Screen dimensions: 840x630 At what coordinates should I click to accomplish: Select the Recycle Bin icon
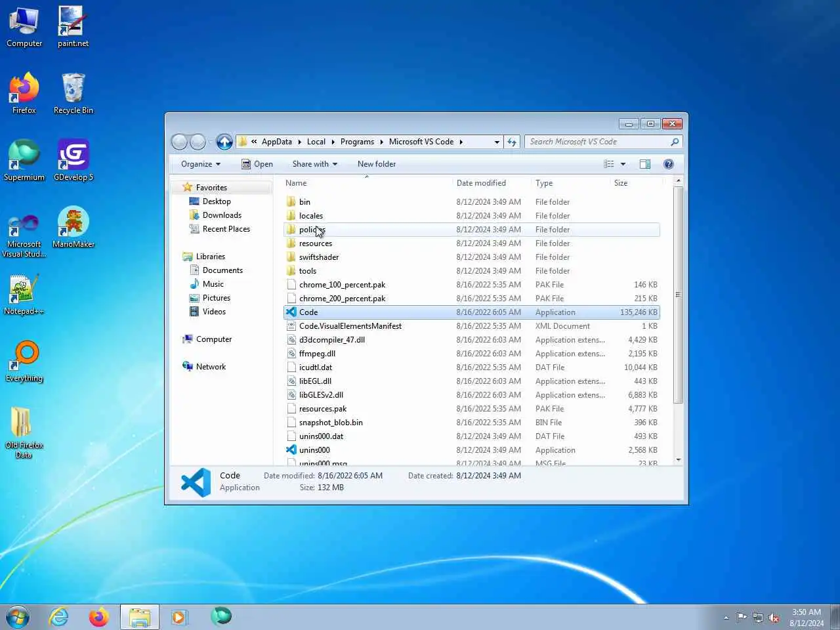[x=73, y=94]
